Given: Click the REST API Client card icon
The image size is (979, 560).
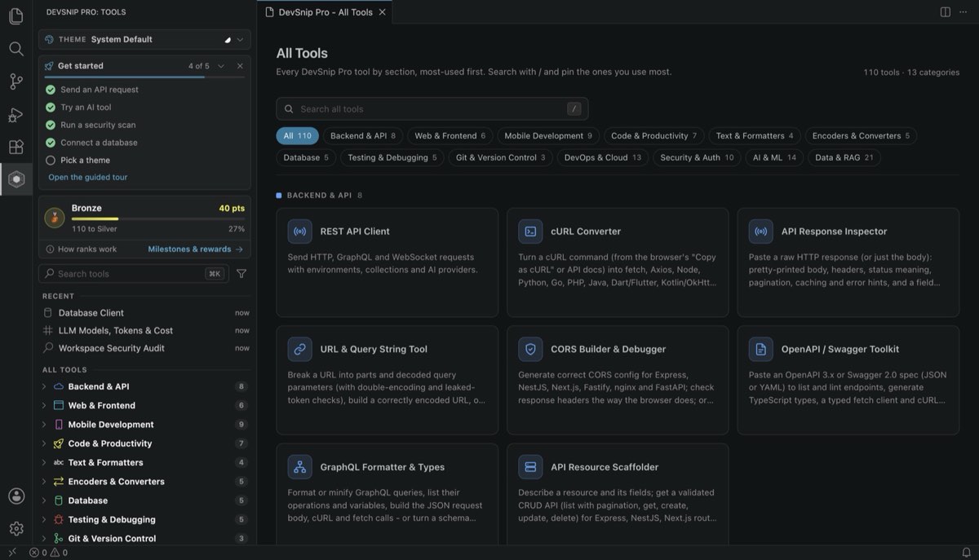Looking at the screenshot, I should [299, 231].
